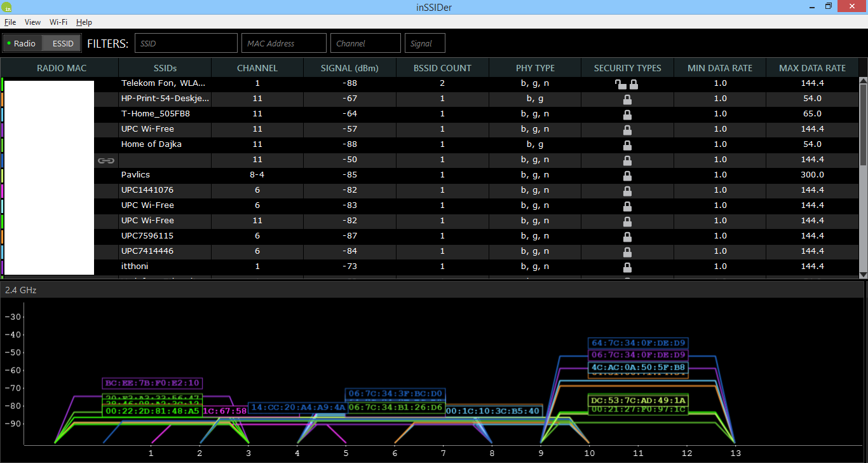Image resolution: width=868 pixels, height=463 pixels.
Task: Click graph label BC:EE:7B:F0:E2:10
Action: tap(153, 384)
